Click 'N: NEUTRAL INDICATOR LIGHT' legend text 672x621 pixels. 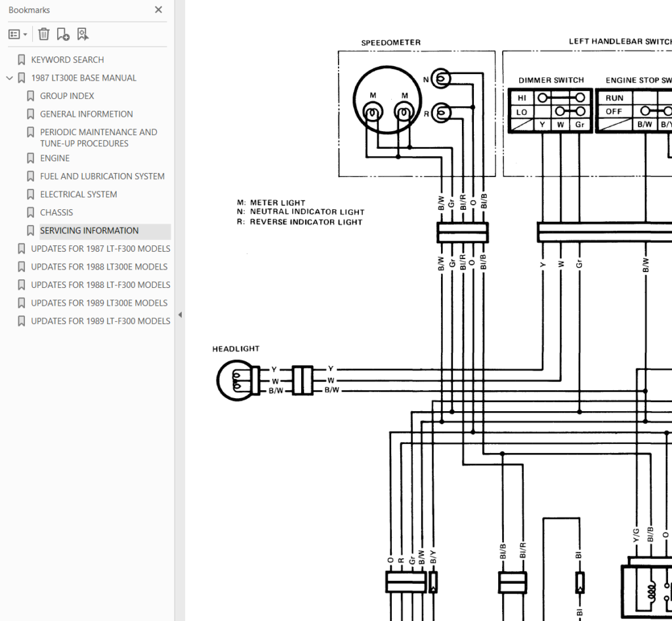301,212
